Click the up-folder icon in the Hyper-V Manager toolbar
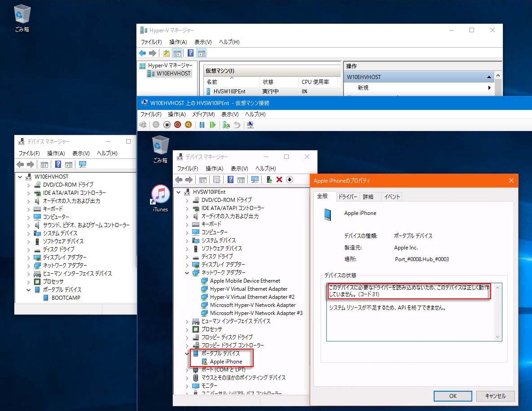The width and height of the screenshot is (532, 411). (x=166, y=53)
